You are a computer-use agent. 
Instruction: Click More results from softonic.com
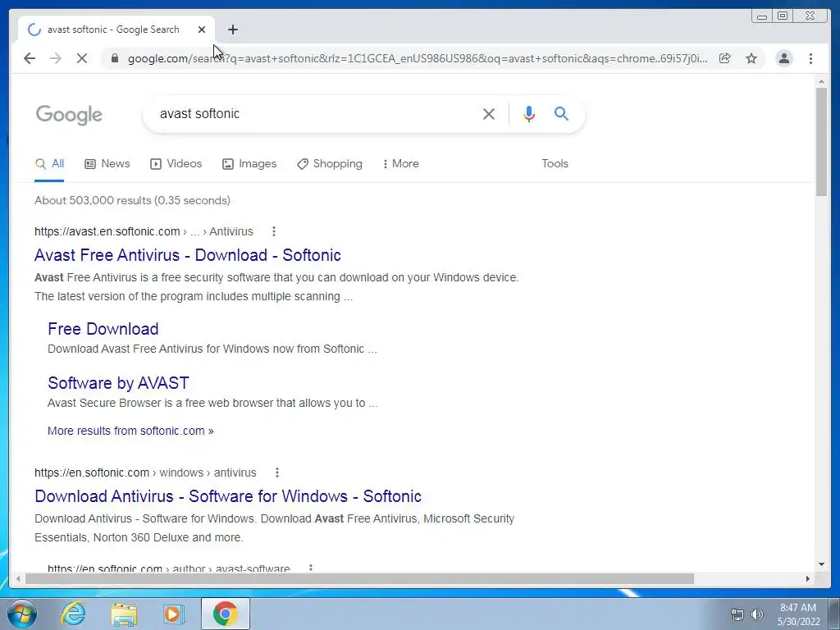click(x=130, y=431)
